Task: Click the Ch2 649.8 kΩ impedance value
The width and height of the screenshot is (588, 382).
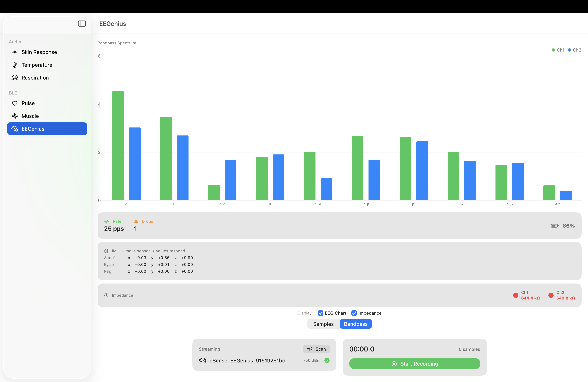Action: pos(566,298)
